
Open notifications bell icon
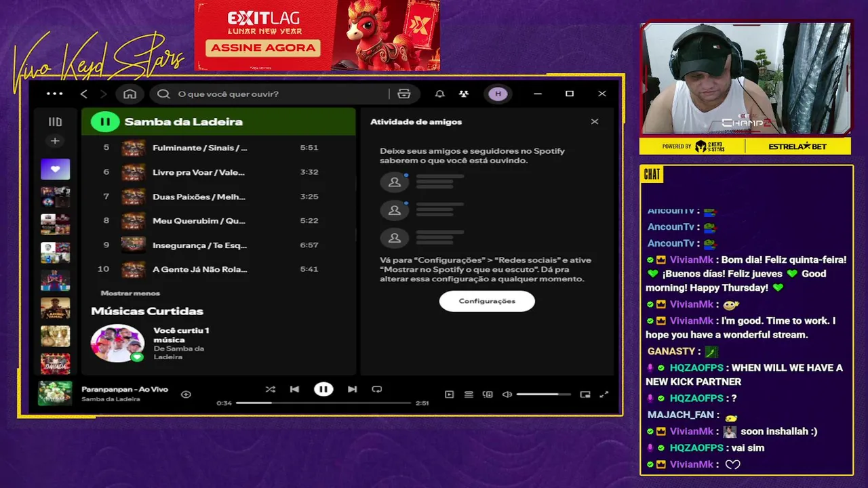pyautogui.click(x=440, y=94)
